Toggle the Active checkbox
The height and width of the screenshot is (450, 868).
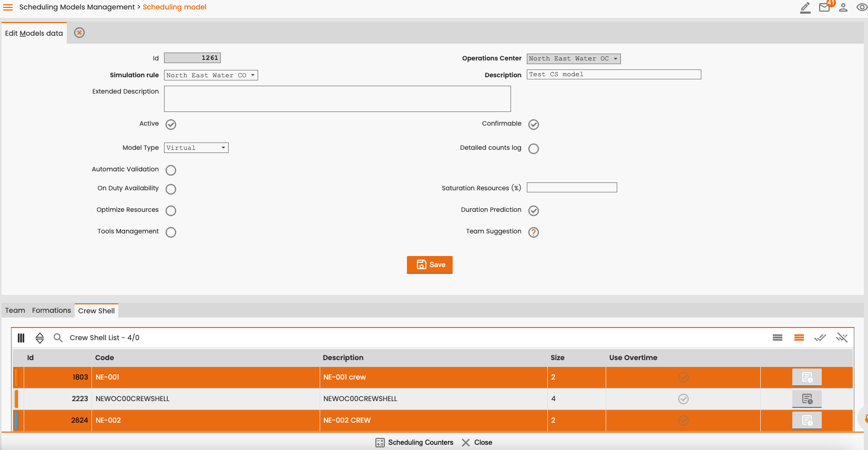click(x=171, y=125)
